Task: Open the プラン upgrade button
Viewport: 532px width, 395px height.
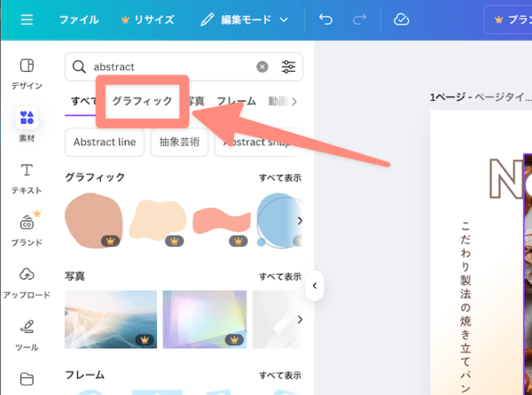Action: (x=508, y=19)
